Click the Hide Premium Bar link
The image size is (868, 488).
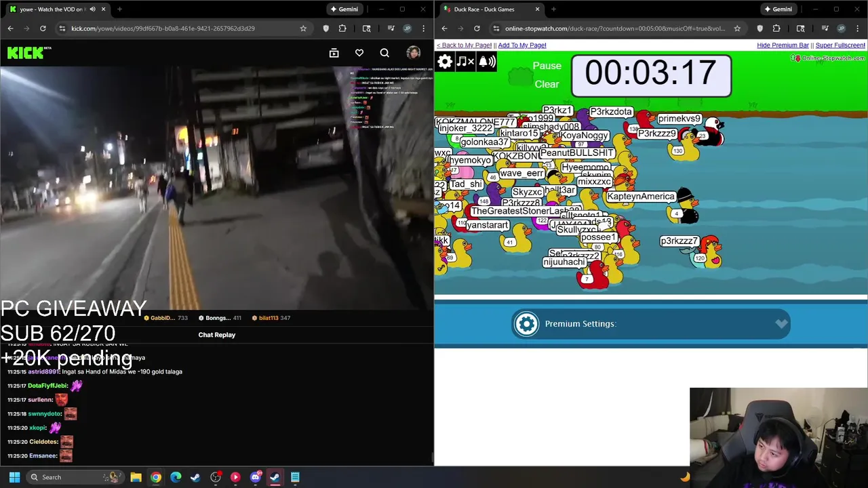pyautogui.click(x=783, y=45)
